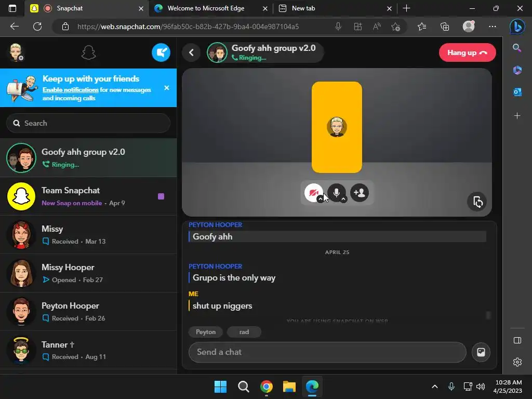The image size is (532, 399).
Task: Click the browser back arrow
Action: pyautogui.click(x=14, y=26)
